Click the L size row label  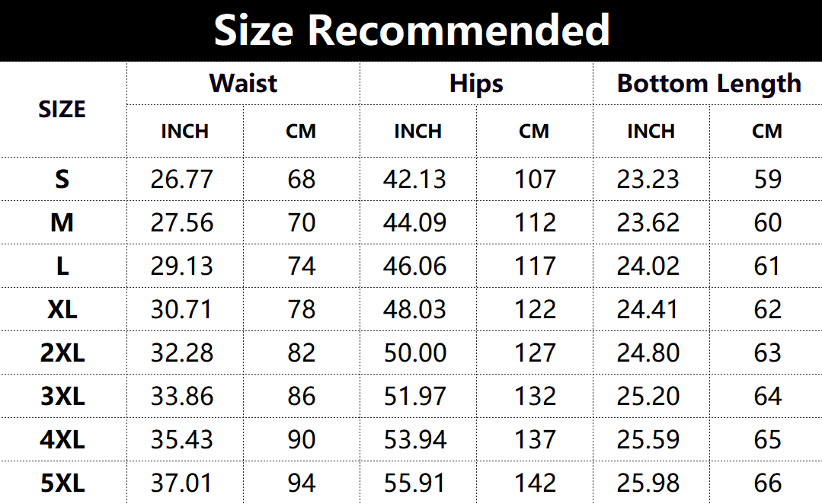point(62,266)
